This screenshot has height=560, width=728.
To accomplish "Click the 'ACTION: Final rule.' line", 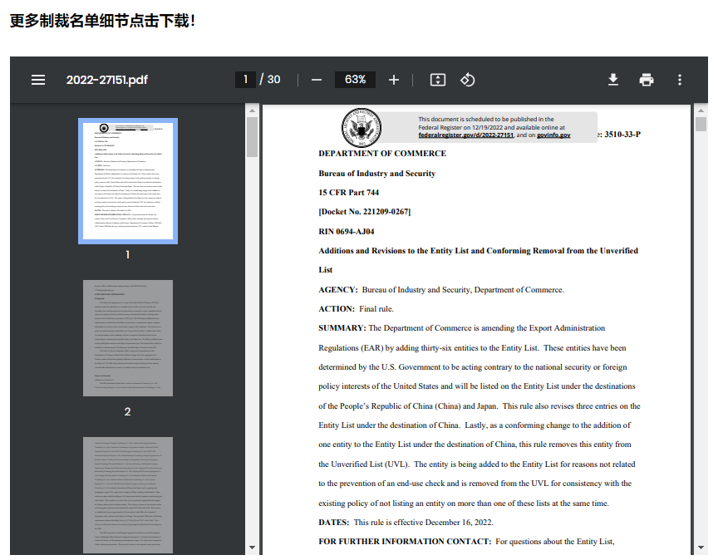I will pyautogui.click(x=357, y=309).
